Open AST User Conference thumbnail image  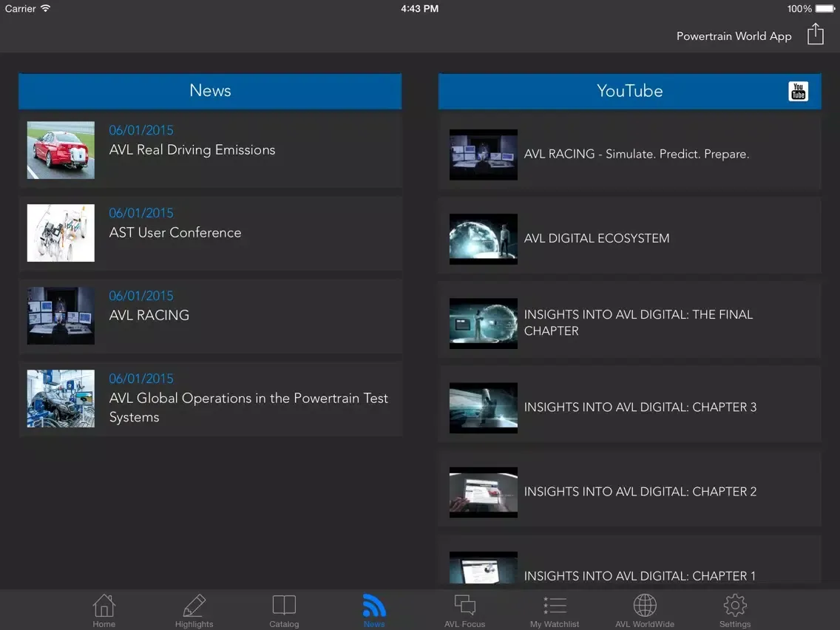(61, 233)
